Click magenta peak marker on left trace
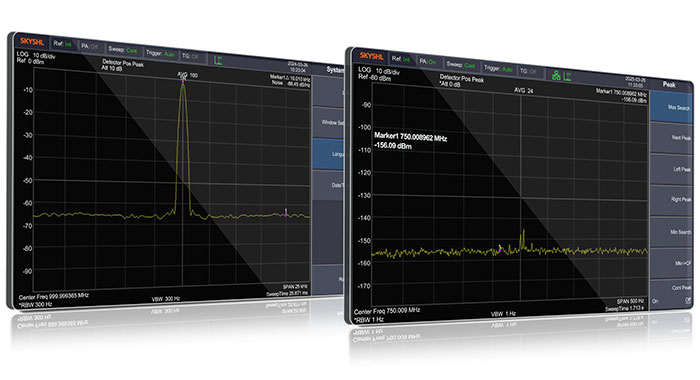The width and height of the screenshot is (700, 380). 183,82
